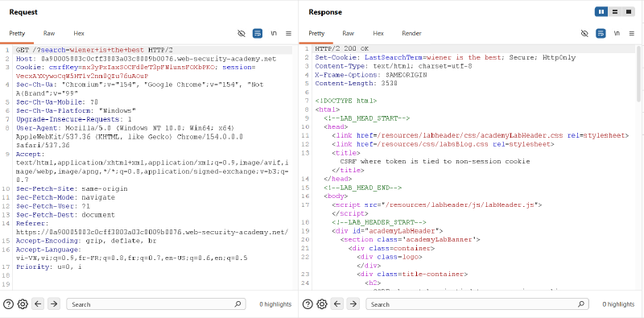Viewport: 644px width, 318px height.
Task: Click the Sec-Fetch-Dest document header
Action: point(66,215)
